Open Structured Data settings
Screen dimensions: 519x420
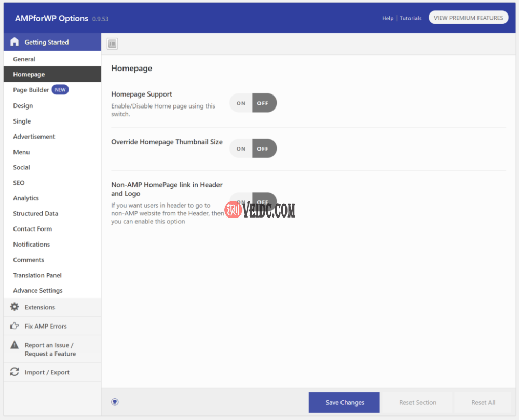pos(52,213)
